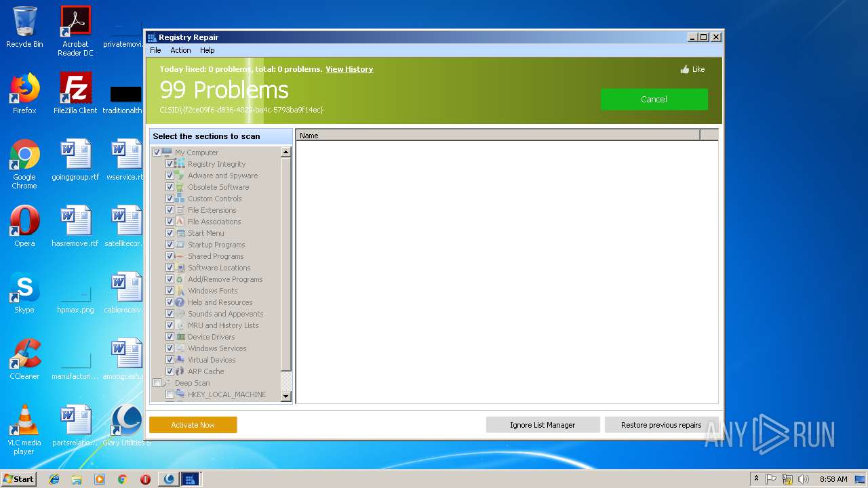This screenshot has height=488, width=868.
Task: Open Glary Utilities desktop shortcut
Action: pos(127,426)
